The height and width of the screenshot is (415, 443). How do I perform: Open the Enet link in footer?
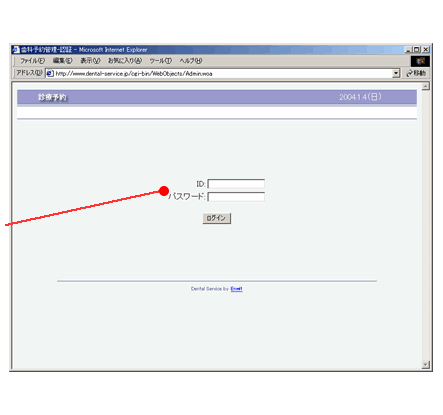(x=236, y=289)
